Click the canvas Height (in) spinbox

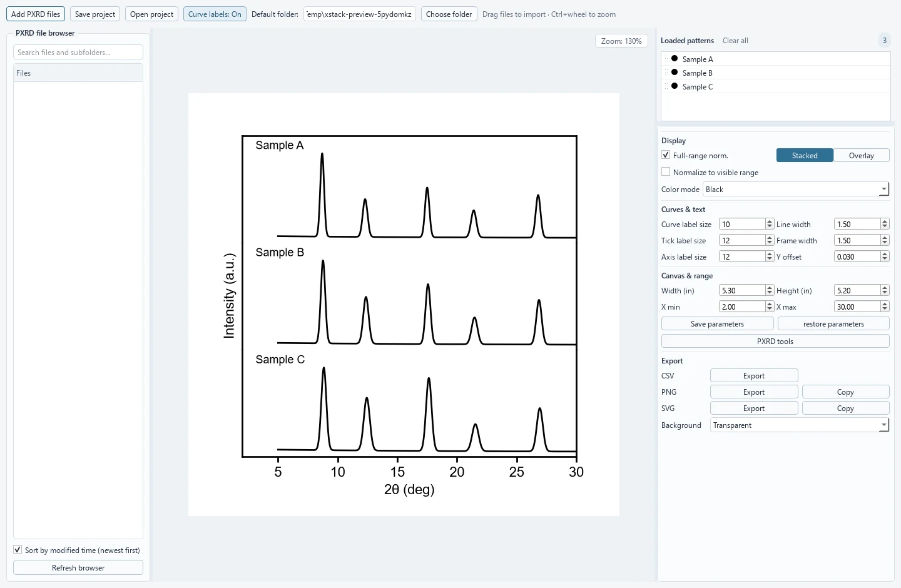pos(862,290)
